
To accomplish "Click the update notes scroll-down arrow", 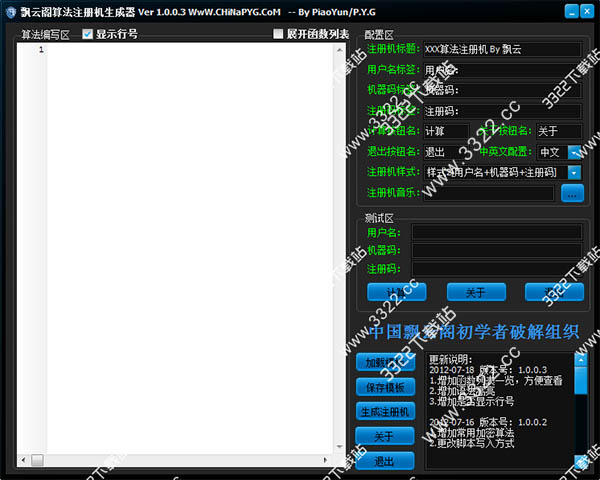I will click(x=580, y=462).
